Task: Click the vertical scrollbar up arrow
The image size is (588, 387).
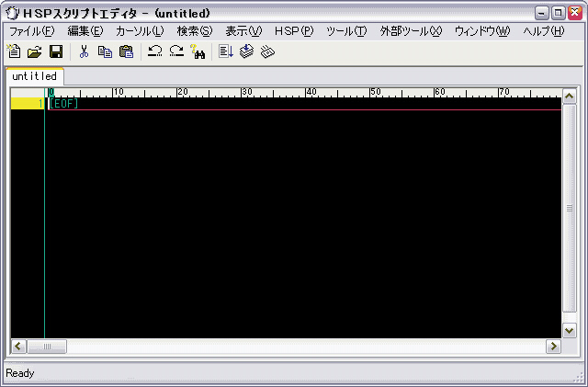Action: [x=569, y=96]
